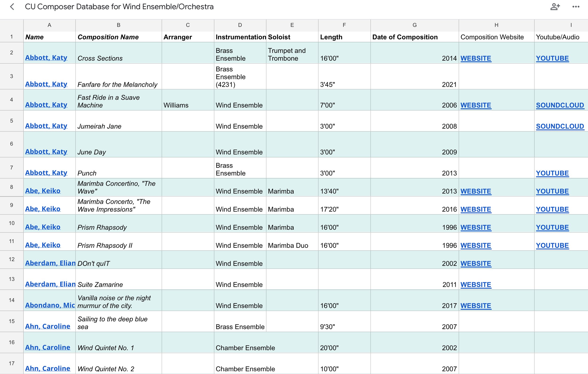The image size is (588, 374).
Task: Click the spreadsheet title text
Action: 119,7
